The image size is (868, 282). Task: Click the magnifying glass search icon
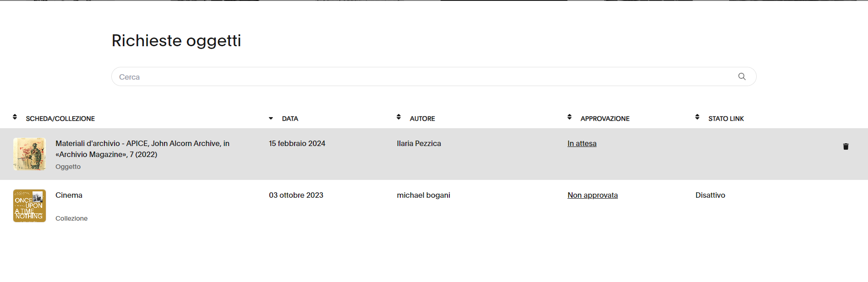coord(742,76)
